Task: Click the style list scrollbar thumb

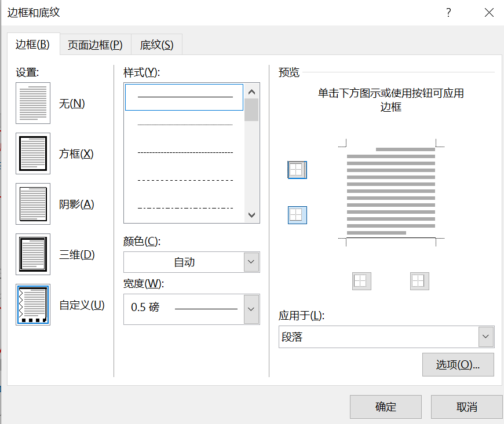Action: point(251,110)
